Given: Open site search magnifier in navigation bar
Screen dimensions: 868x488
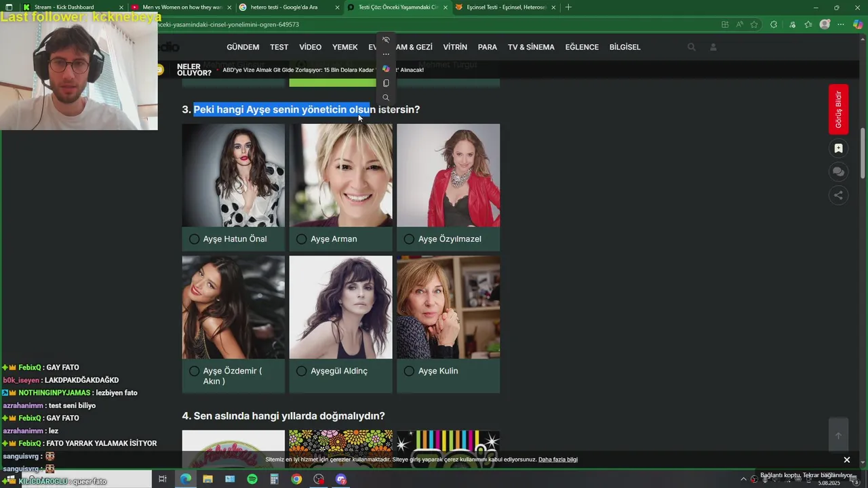Looking at the screenshot, I should point(692,47).
